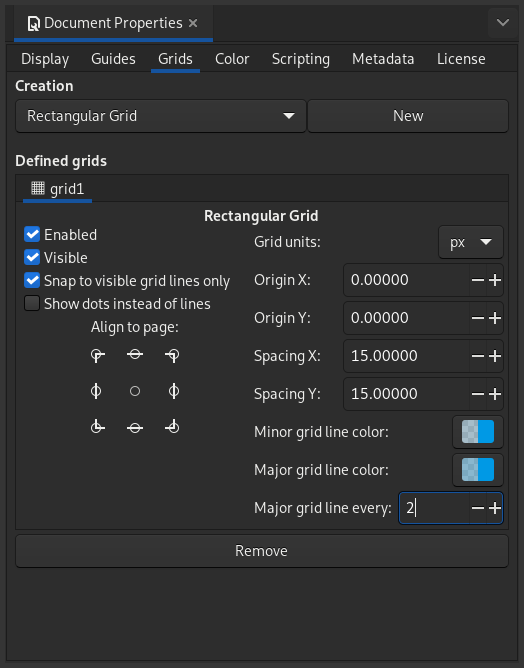Remove the selected grid
Screen dimensions: 524x668
point(262,551)
